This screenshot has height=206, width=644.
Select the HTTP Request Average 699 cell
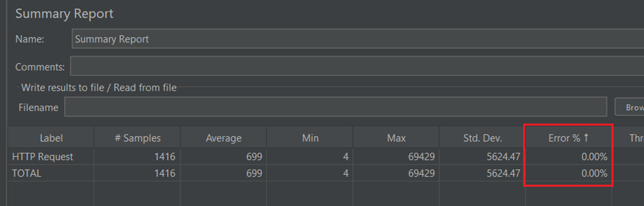[x=223, y=157]
